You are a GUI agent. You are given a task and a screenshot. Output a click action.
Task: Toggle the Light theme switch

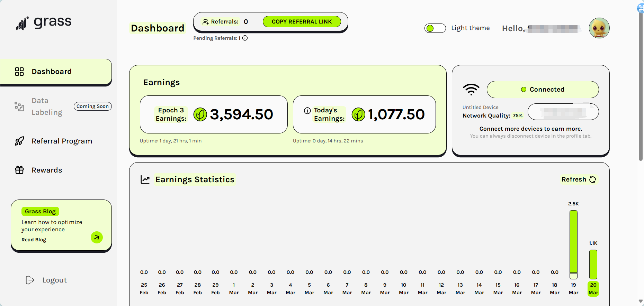tap(435, 28)
